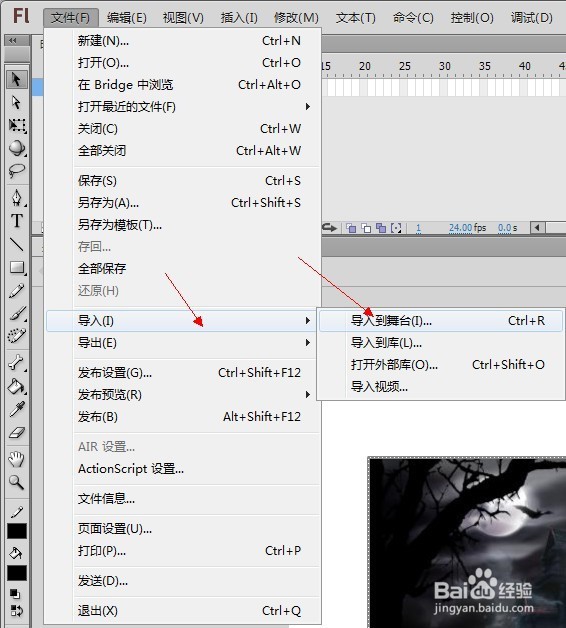Viewport: 566px width, 628px height.
Task: Open the 文件(F) menu
Action: click(70, 18)
